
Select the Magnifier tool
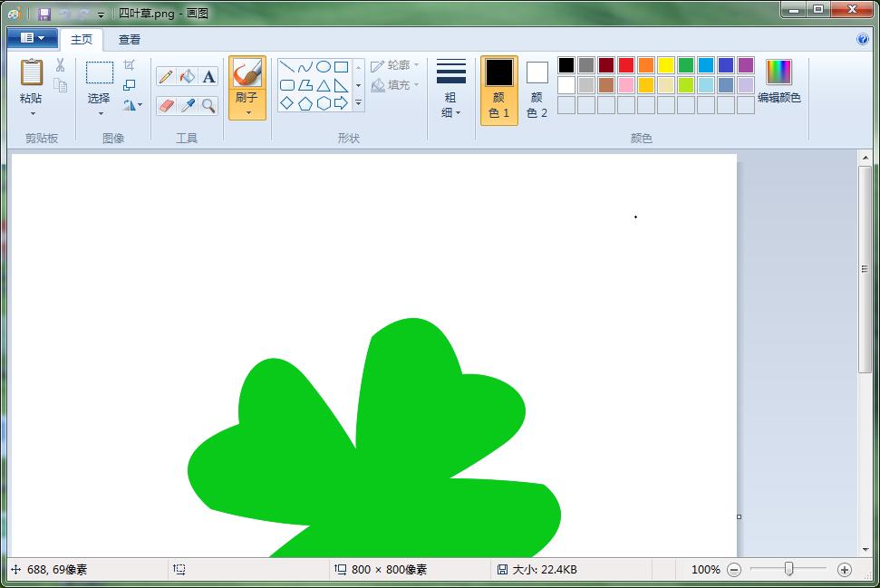click(x=208, y=106)
